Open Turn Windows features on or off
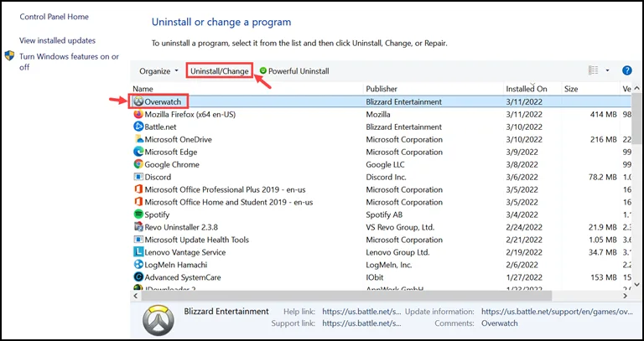 coord(69,61)
